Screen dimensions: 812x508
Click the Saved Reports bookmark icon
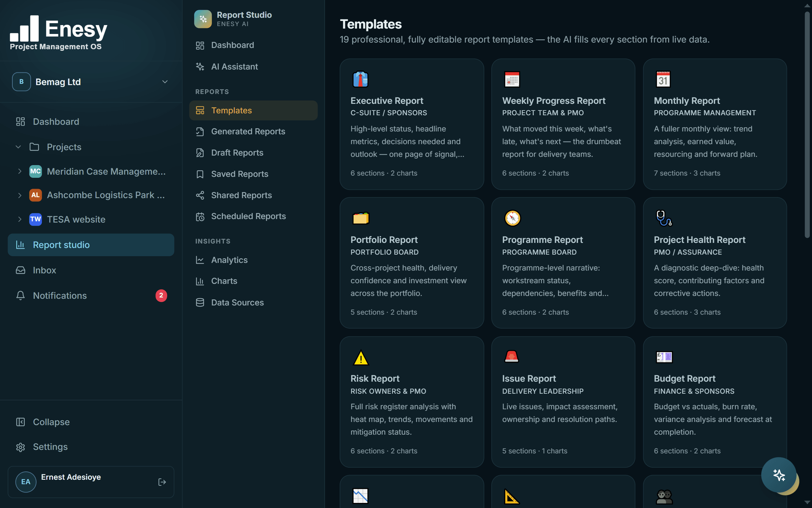[x=200, y=174]
